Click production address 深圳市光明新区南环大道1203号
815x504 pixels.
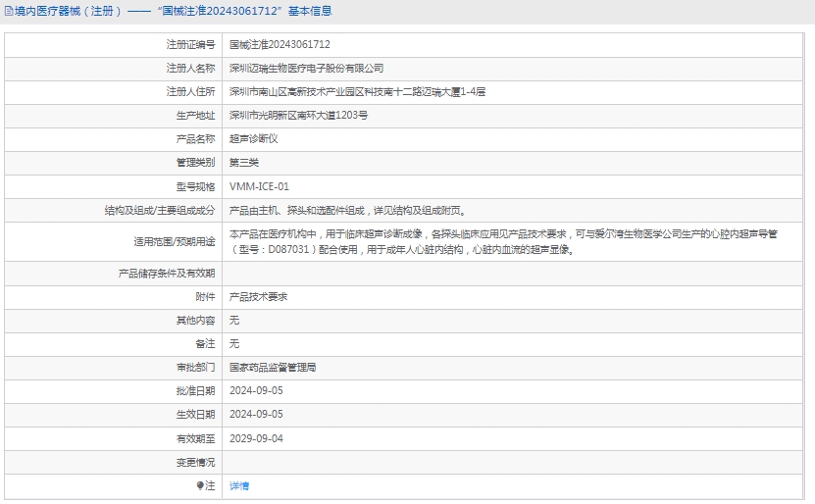point(298,115)
